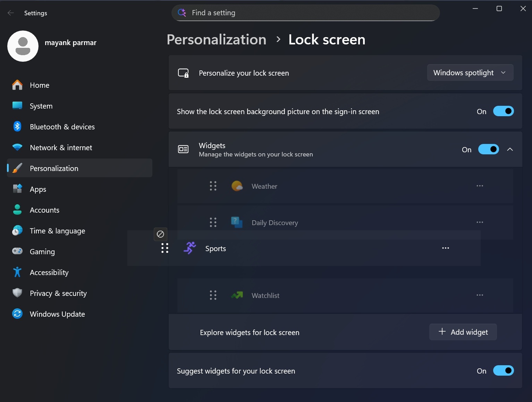Click the drag handle beside Sports
The height and width of the screenshot is (402, 532).
point(165,248)
